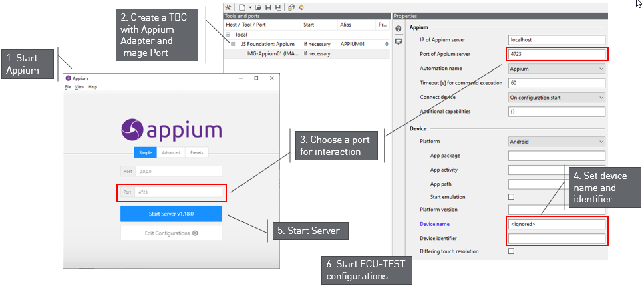Open the Connect device dropdown
644x286 pixels.
[556, 98]
